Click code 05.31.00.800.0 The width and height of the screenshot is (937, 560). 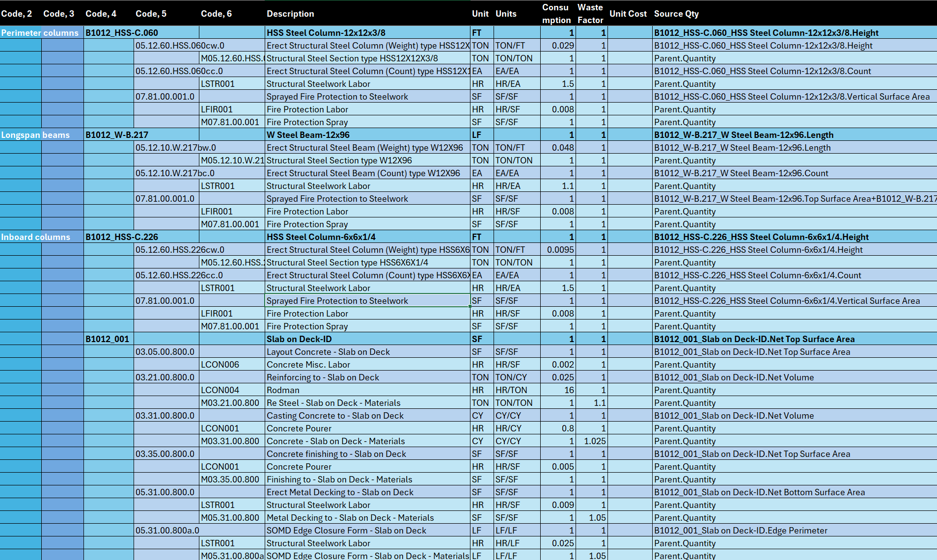pyautogui.click(x=166, y=492)
